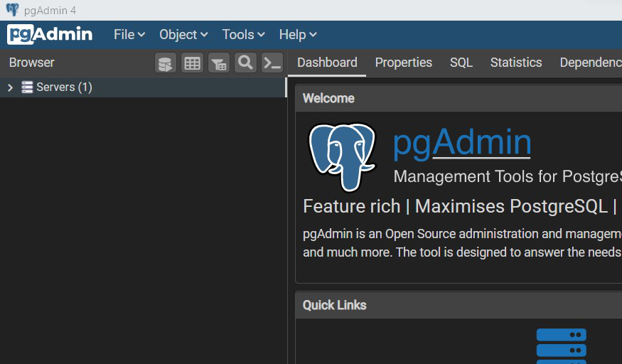
Task: Click the Dependencies tab
Action: [x=590, y=63]
